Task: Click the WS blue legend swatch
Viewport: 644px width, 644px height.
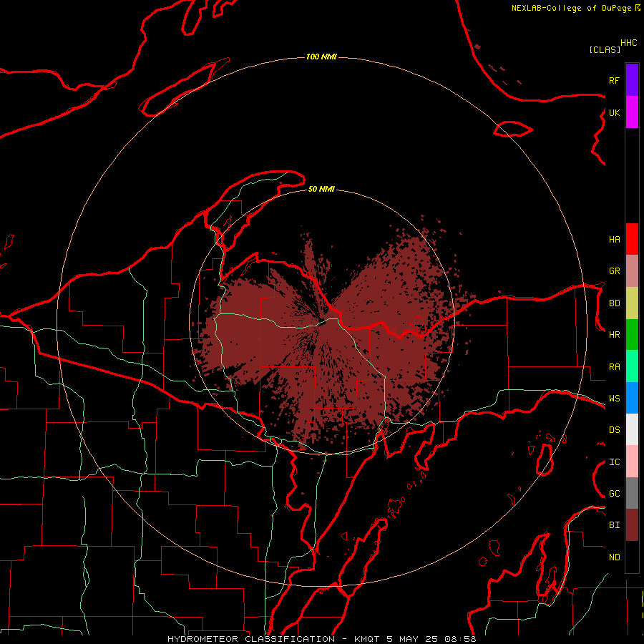Action: (x=632, y=398)
